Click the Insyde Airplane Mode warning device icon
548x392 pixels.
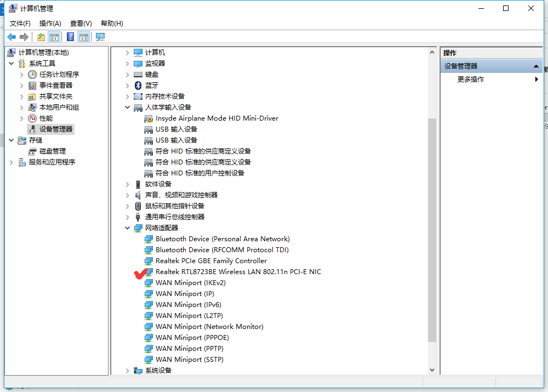click(149, 118)
